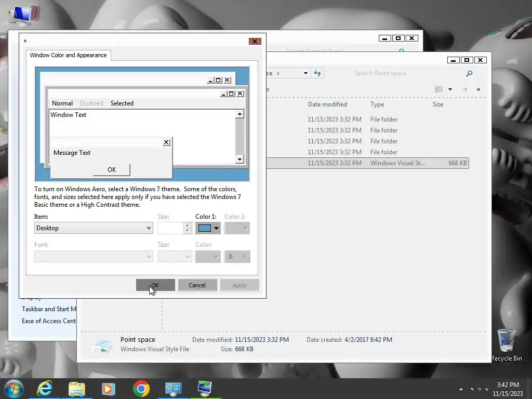Sort by the Type column header

click(377, 104)
